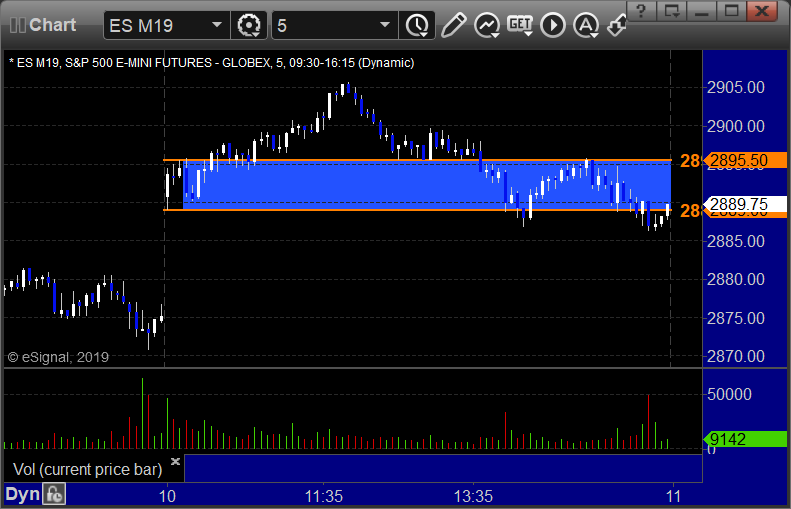Click the interval field showing 5

[334, 25]
